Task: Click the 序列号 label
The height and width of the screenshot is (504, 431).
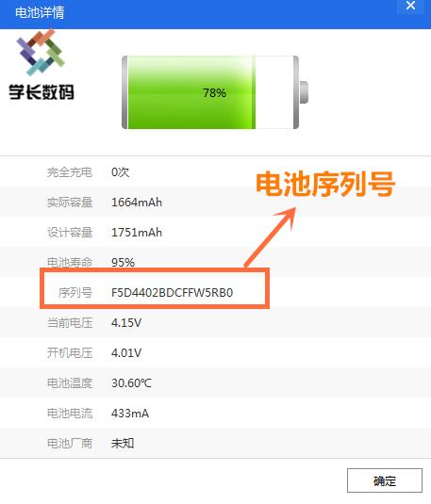Action: (75, 292)
